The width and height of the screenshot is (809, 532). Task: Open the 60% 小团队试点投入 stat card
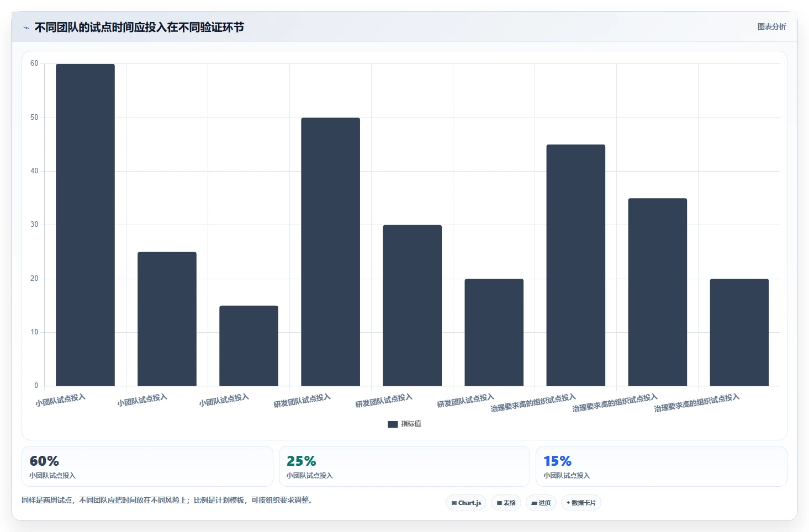(147, 466)
